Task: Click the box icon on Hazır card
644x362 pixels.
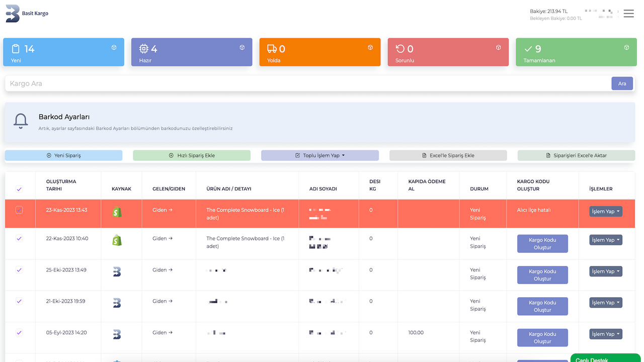Action: point(242,47)
